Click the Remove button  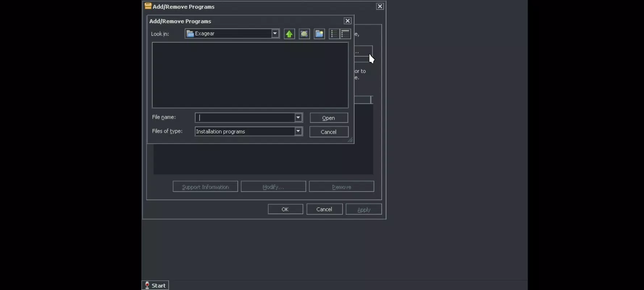pos(342,187)
